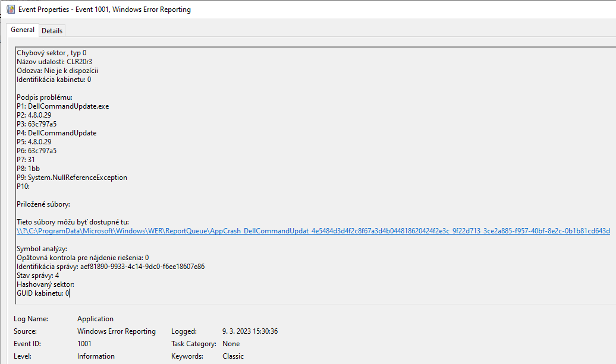Image resolution: width=616 pixels, height=364 pixels.
Task: Click the Task Category value 'None'
Action: coord(231,344)
